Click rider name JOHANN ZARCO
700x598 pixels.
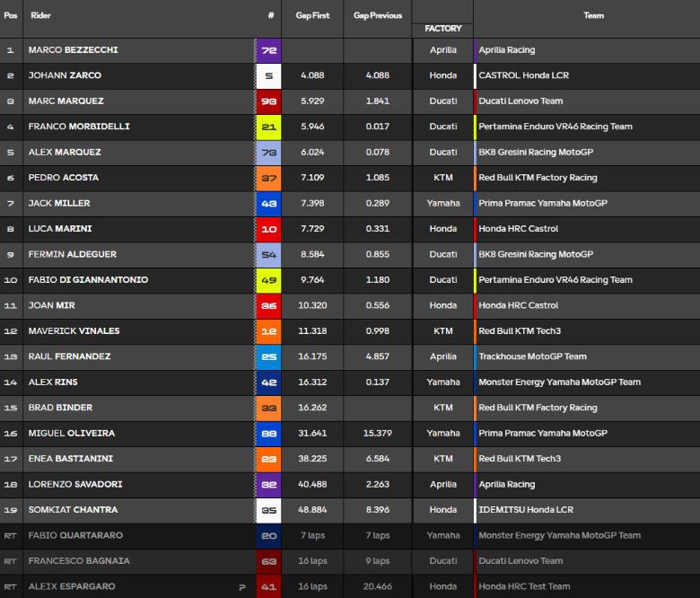tap(65, 75)
